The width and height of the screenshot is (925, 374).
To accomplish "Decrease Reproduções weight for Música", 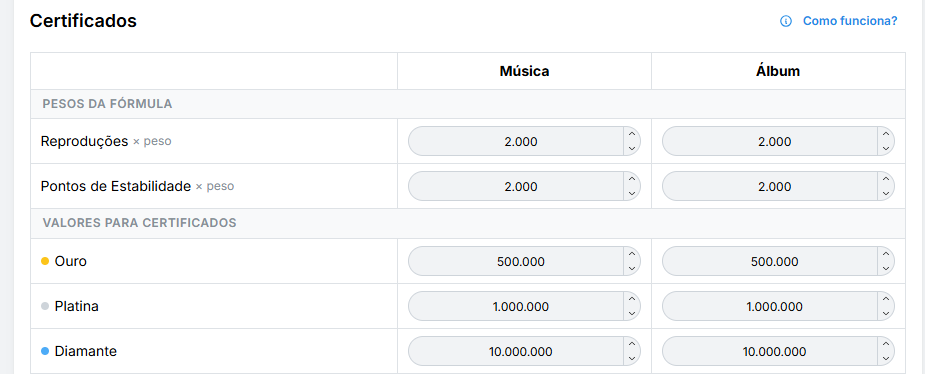I will tap(632, 149).
